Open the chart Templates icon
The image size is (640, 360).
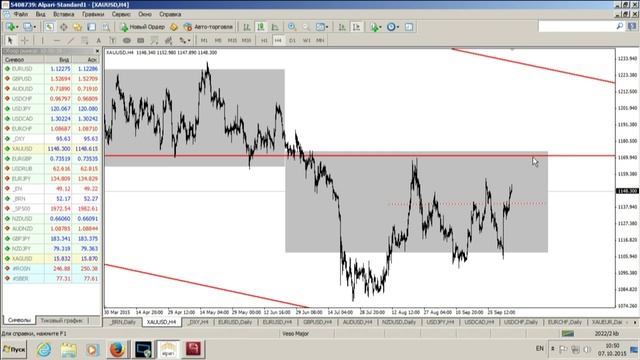pos(409,27)
